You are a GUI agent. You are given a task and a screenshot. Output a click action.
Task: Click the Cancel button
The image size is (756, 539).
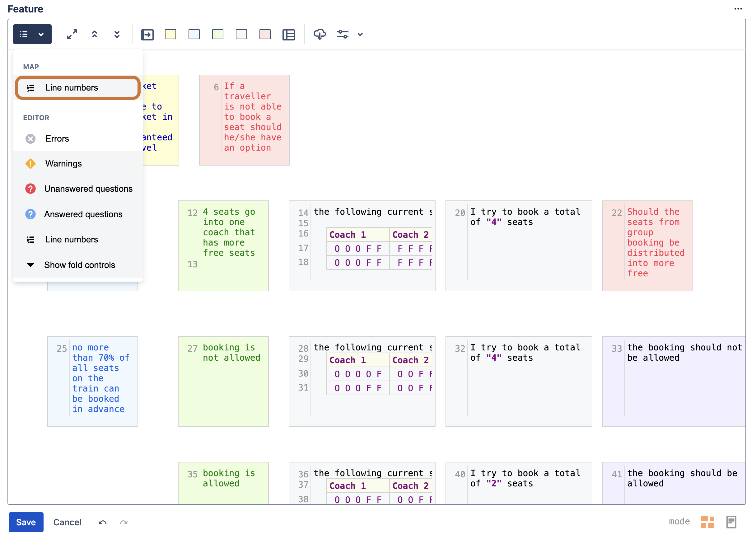point(67,522)
